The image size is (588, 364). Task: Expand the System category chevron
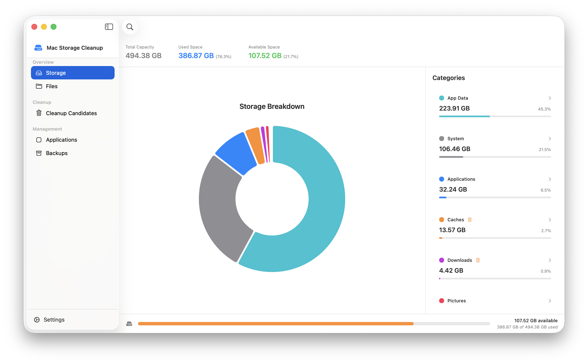coord(550,138)
